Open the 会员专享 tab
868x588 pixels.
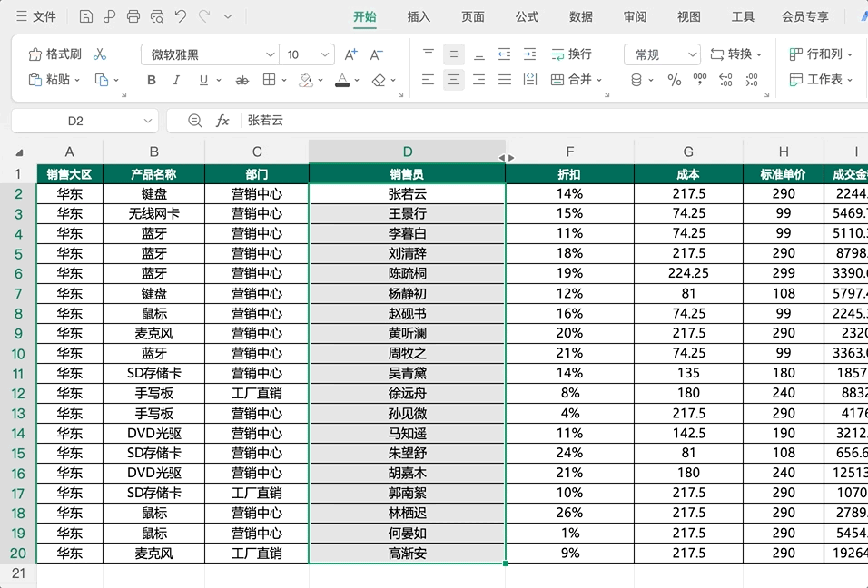pyautogui.click(x=804, y=16)
